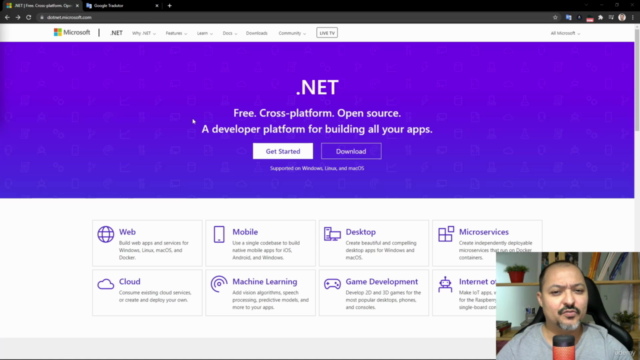640x360 pixels.
Task: Click the Cloud icon
Action: 106,284
